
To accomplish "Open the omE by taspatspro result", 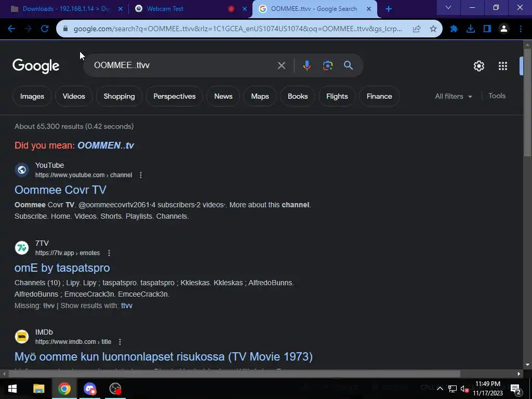I will tap(62, 268).
